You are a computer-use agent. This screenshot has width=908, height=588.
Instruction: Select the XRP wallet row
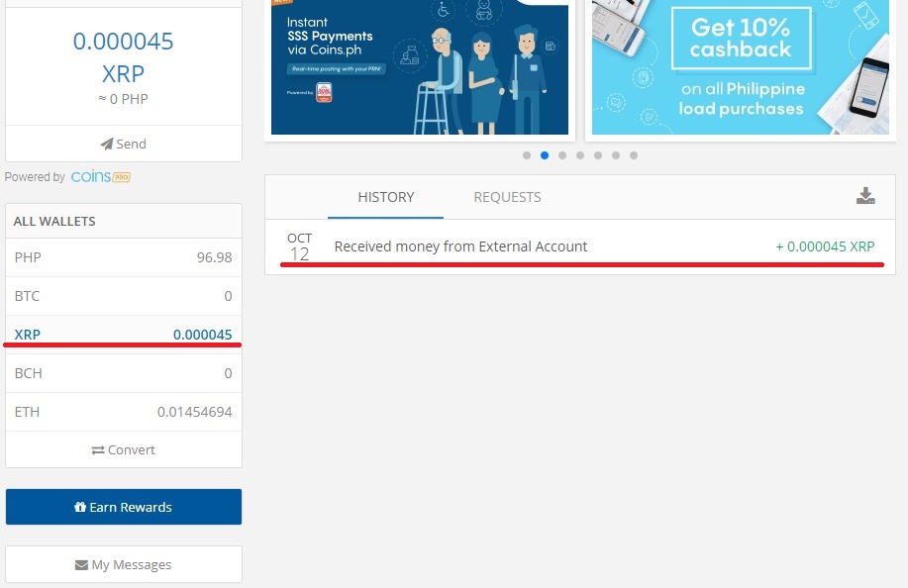[124, 335]
